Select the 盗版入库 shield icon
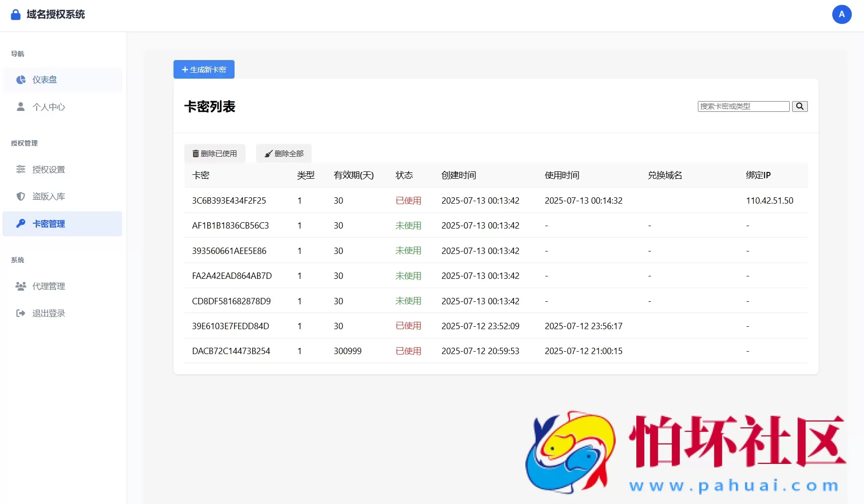Image resolution: width=864 pixels, height=504 pixels. pos(21,196)
